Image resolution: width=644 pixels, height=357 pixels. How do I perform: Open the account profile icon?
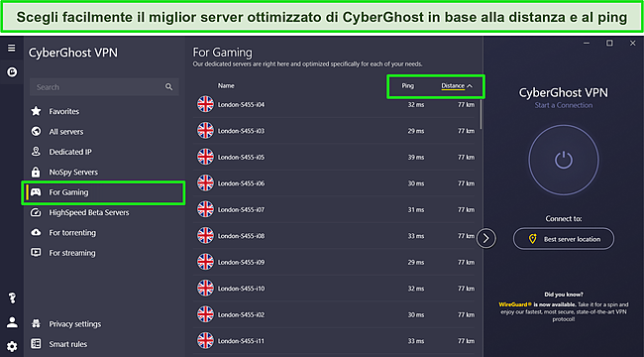pos(12,322)
